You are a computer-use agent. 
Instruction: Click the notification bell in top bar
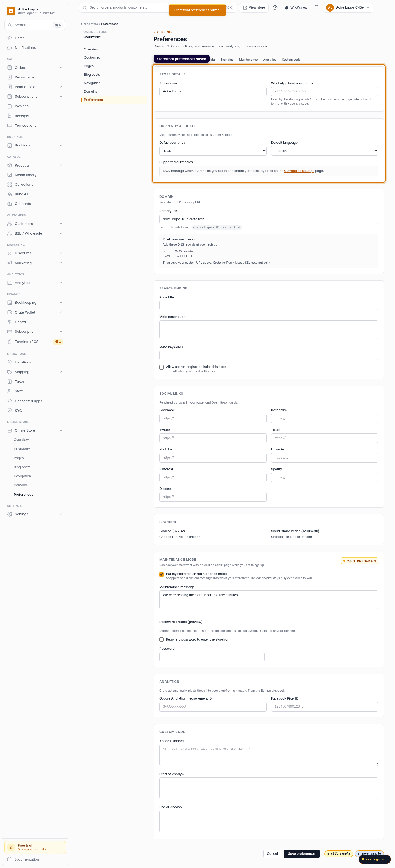click(316, 7)
